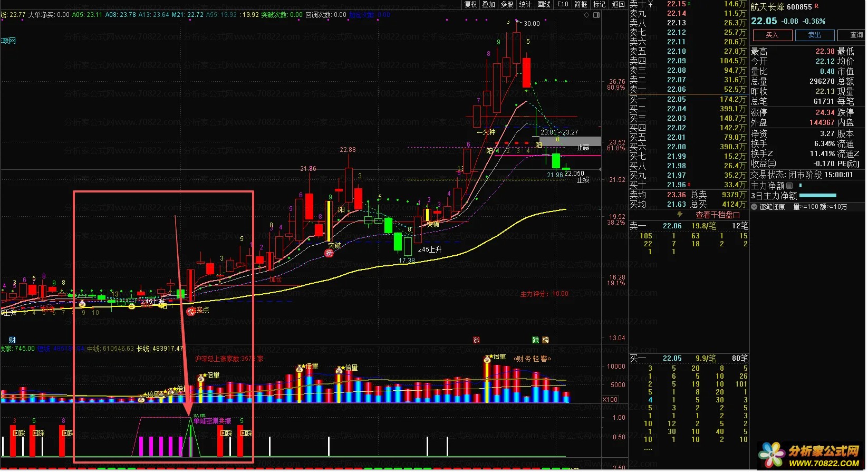Image resolution: width=868 pixels, height=472 pixels.
Task: Click the 火种 chart annotation
Action: point(486,132)
